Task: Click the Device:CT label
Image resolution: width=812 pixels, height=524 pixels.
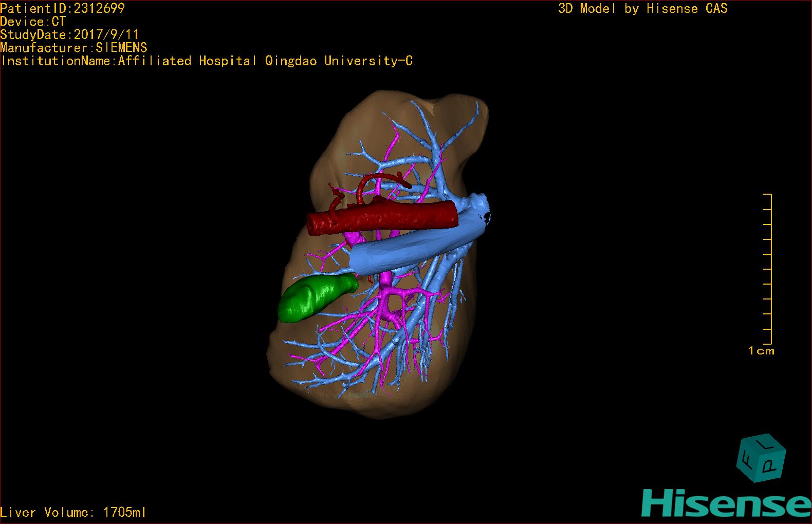Action: tap(33, 22)
